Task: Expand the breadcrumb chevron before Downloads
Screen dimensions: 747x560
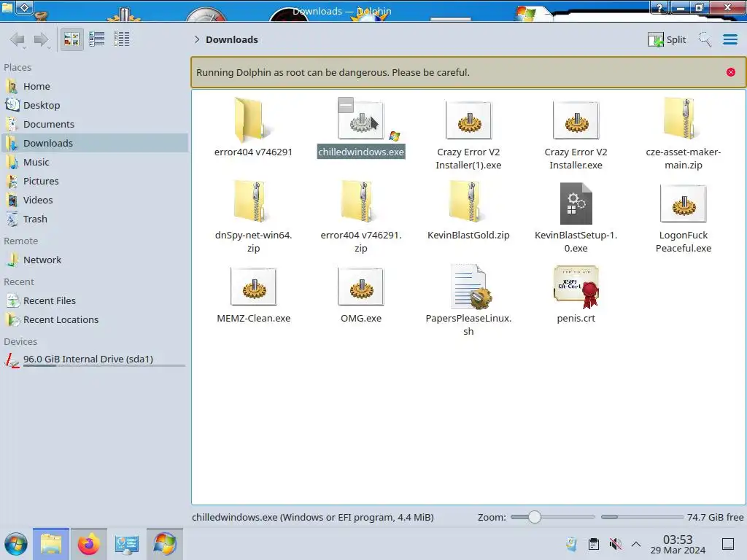Action: point(197,39)
